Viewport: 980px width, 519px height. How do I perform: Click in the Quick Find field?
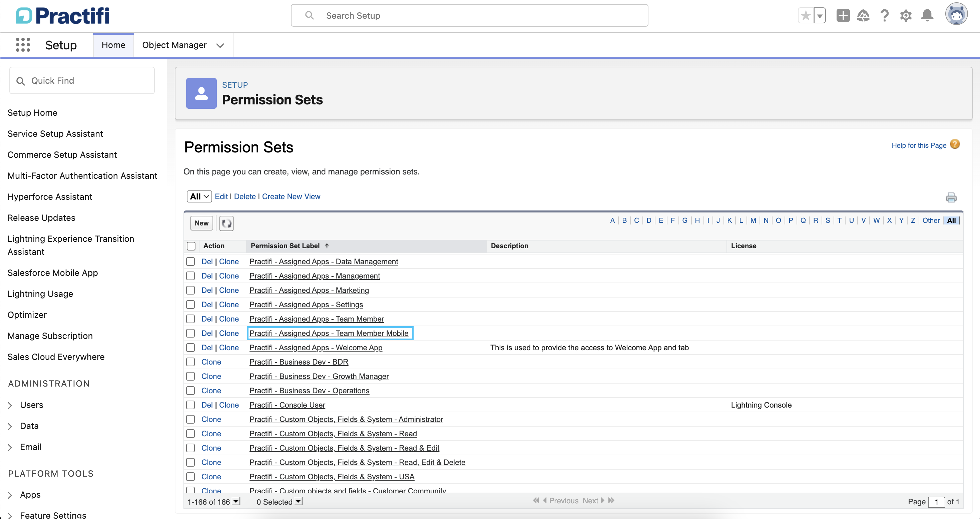82,81
